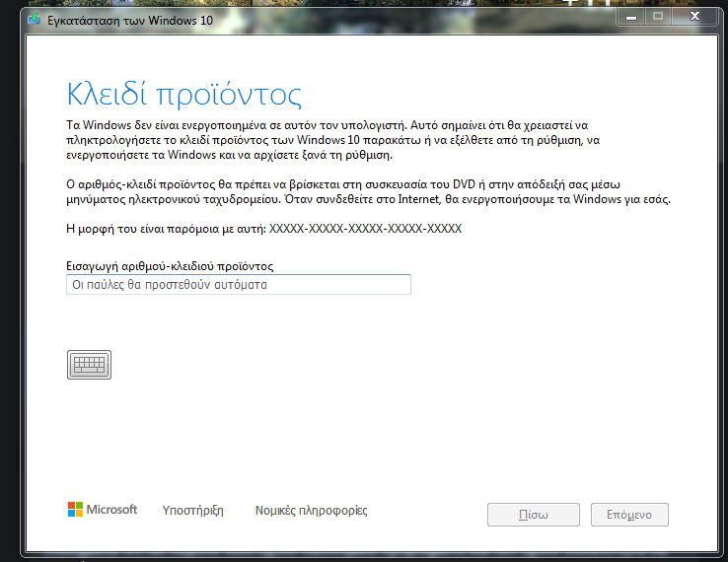The height and width of the screenshot is (562, 728).
Task: Click the Υποστήριξη link
Action: click(193, 511)
